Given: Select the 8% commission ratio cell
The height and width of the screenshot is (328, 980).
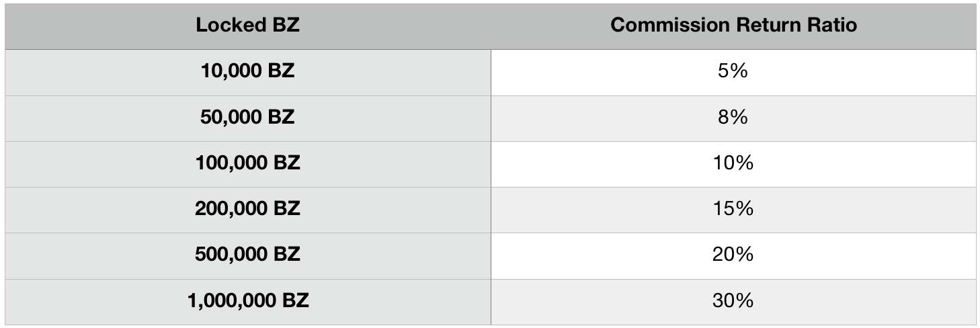Looking at the screenshot, I should 733,117.
